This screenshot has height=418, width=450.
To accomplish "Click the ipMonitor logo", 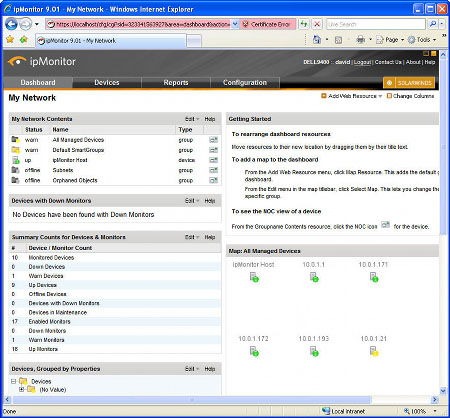I will (x=42, y=61).
